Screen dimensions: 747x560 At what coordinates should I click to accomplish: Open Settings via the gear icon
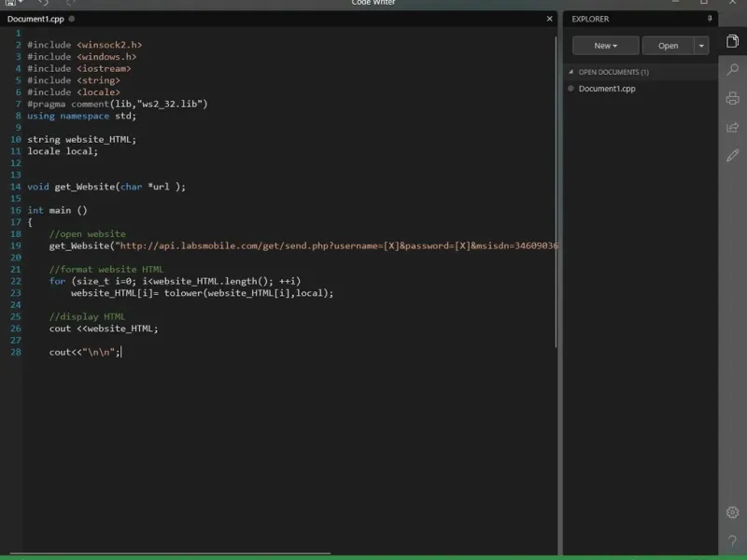point(732,512)
